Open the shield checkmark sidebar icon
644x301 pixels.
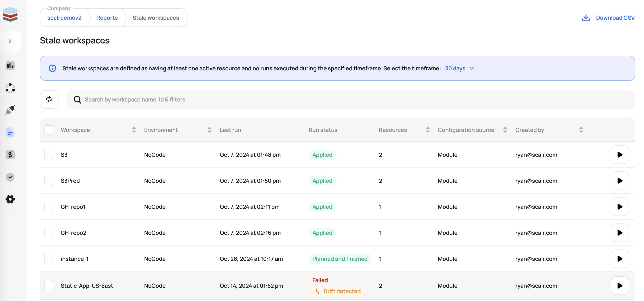[10, 177]
